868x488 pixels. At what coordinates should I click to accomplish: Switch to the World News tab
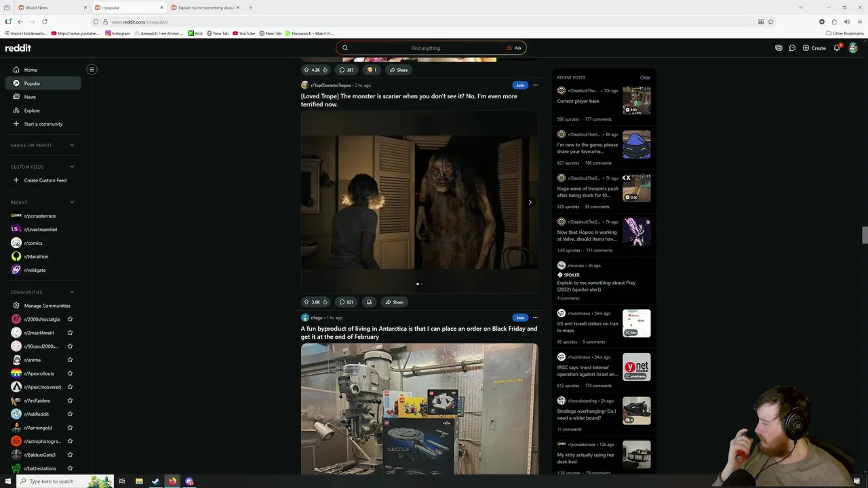coord(52,7)
